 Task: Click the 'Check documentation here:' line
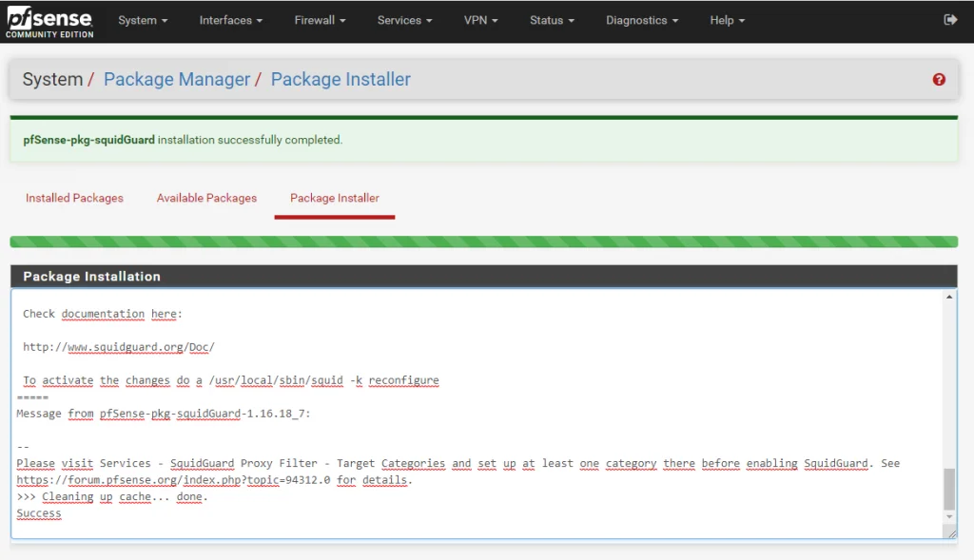point(103,314)
